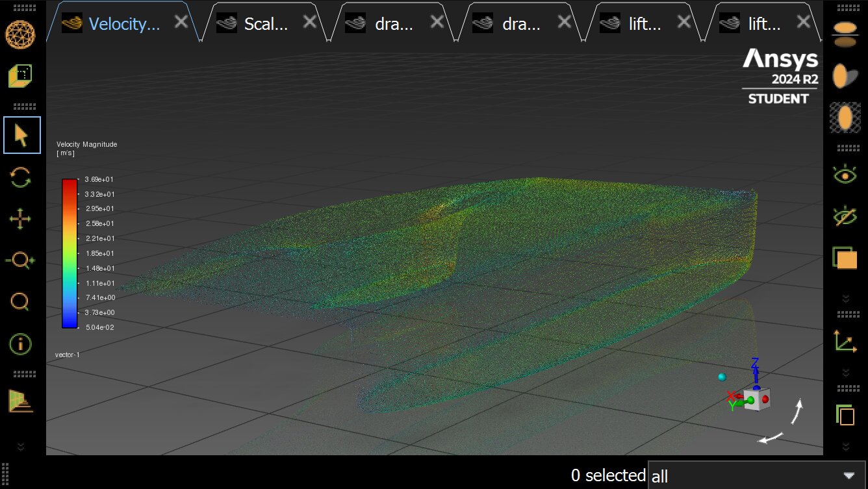Click the '0 selected' status text
The image size is (868, 489).
[x=608, y=475]
